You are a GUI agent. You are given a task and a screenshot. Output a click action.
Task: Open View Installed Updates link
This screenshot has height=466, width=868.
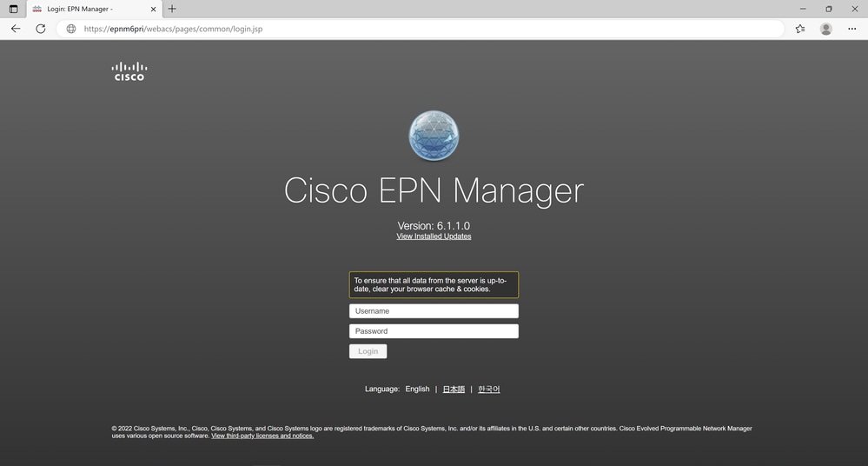[434, 236]
